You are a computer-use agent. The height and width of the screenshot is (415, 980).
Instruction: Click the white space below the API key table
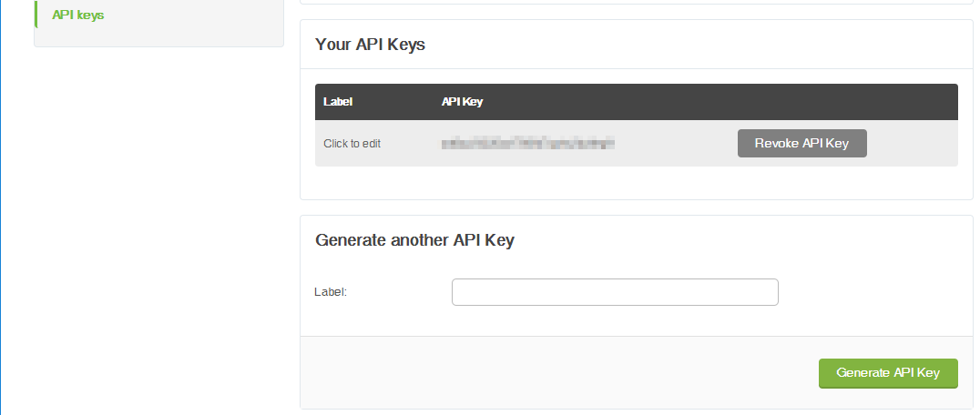point(636,182)
